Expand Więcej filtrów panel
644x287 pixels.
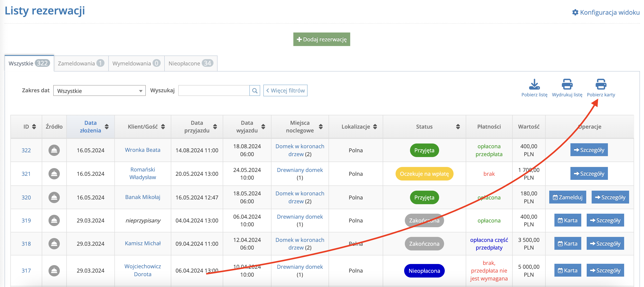[x=285, y=90]
